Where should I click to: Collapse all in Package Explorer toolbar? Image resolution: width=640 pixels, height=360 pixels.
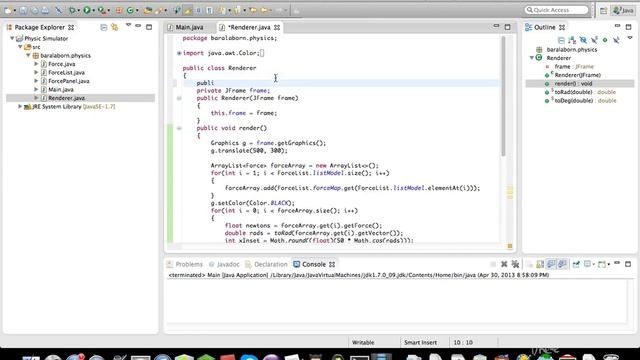(x=104, y=27)
